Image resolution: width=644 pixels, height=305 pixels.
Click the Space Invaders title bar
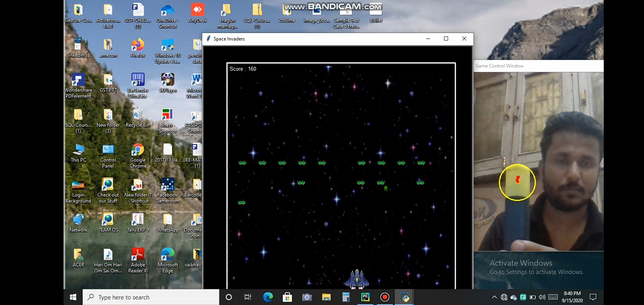pyautogui.click(x=297, y=39)
